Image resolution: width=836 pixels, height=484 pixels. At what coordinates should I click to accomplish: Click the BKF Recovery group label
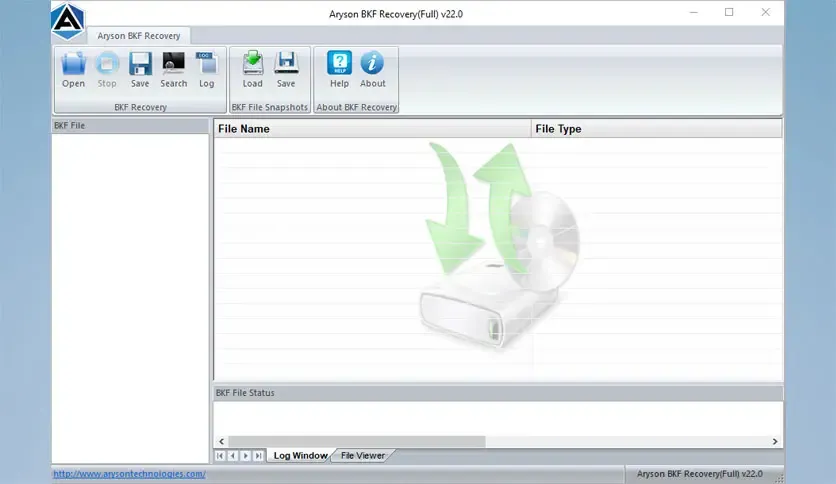pos(140,107)
